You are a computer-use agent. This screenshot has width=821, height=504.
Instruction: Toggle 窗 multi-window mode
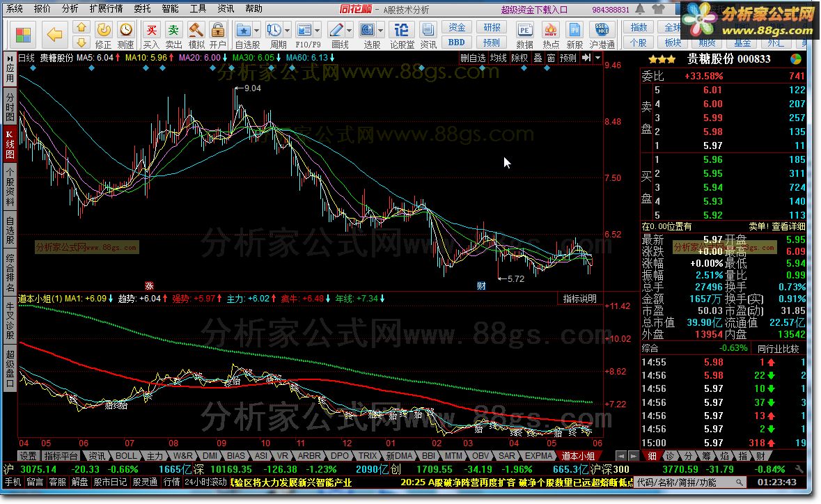(551, 58)
